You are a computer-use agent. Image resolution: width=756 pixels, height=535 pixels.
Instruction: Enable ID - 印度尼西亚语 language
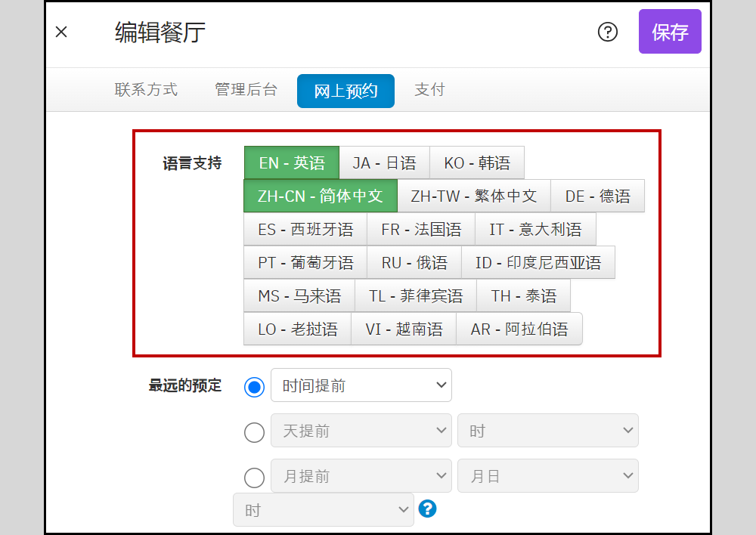click(x=538, y=263)
